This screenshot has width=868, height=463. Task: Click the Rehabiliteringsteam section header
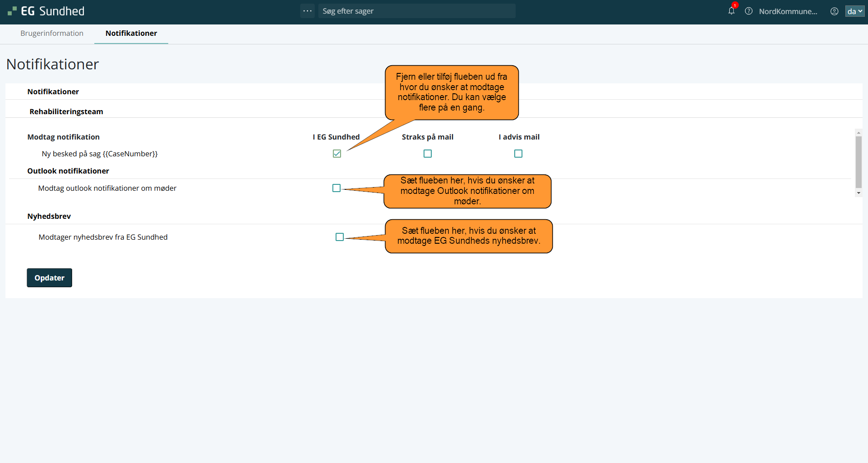click(66, 111)
